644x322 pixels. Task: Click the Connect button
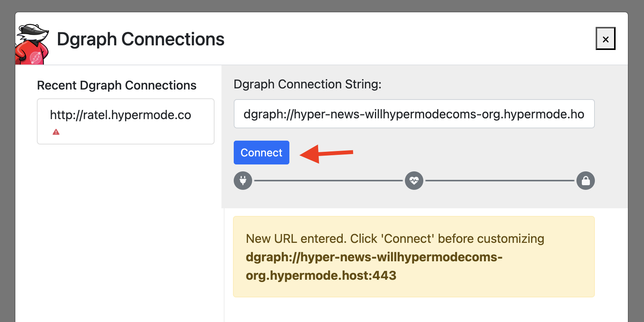[x=261, y=153]
